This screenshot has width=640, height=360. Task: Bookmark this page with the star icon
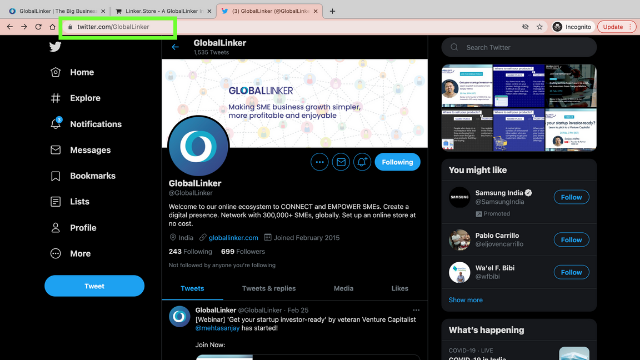point(540,27)
